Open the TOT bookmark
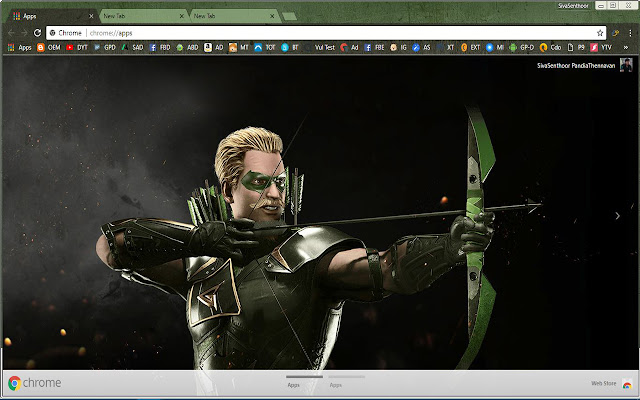The height and width of the screenshot is (400, 640). (x=265, y=47)
